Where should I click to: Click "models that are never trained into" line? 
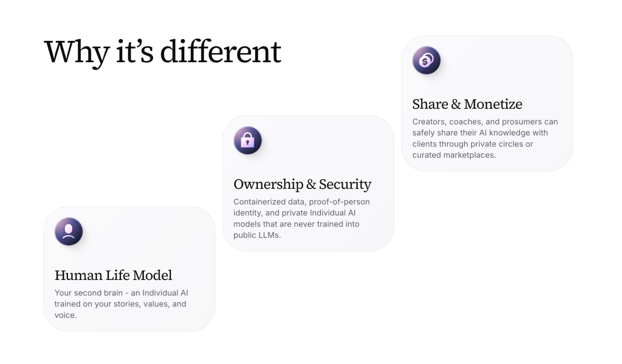(296, 223)
